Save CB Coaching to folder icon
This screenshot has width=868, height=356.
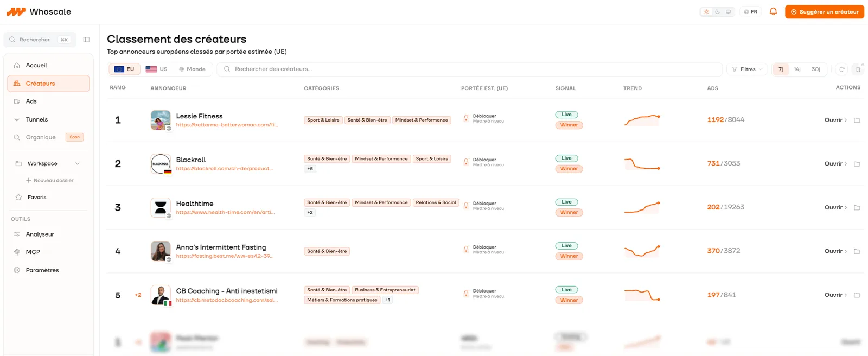pyautogui.click(x=857, y=295)
